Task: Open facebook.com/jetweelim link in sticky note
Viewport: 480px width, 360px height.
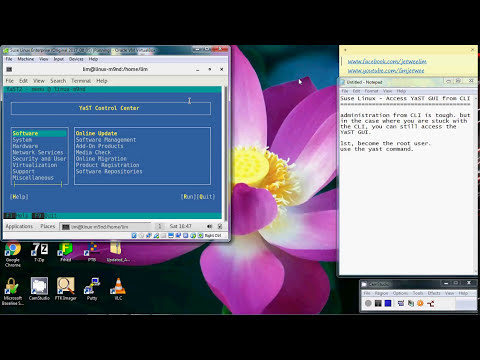Action: point(387,61)
